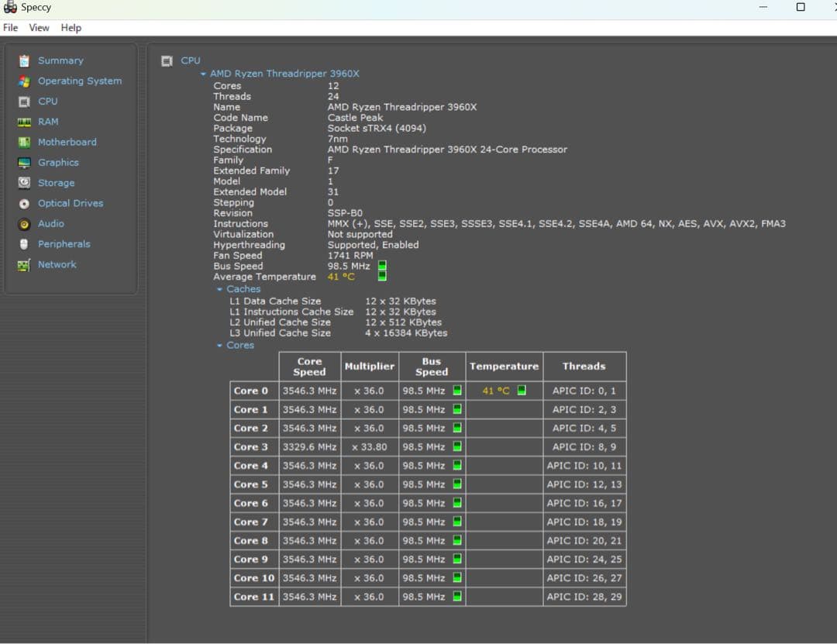This screenshot has height=644, width=837.
Task: Click the 1741 RPM fan speed value
Action: [x=350, y=256]
